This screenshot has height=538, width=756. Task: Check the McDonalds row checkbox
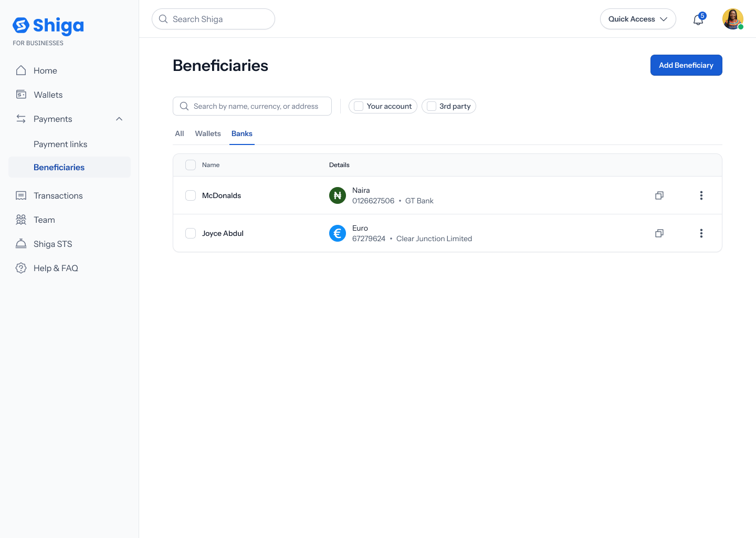tap(191, 195)
